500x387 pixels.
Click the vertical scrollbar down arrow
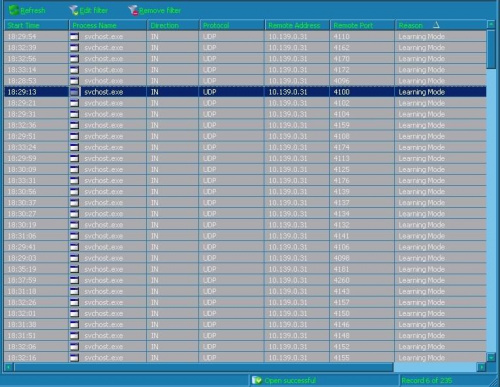coord(491,358)
